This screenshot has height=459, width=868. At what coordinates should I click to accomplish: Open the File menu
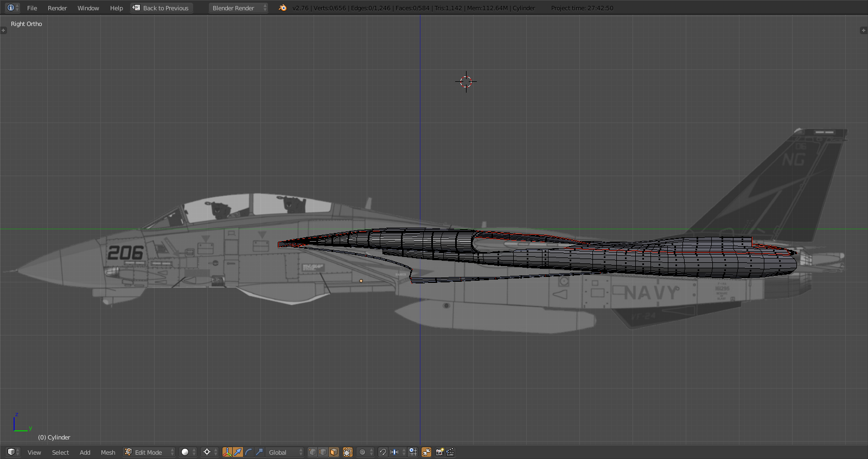[x=32, y=8]
